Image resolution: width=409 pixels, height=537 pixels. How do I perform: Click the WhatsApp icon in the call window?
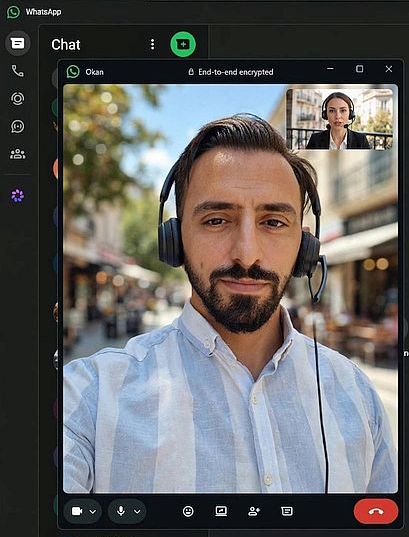point(73,72)
